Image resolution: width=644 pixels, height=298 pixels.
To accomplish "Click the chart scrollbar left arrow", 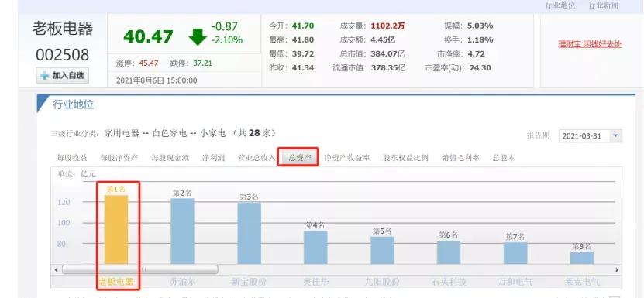I will (57, 269).
